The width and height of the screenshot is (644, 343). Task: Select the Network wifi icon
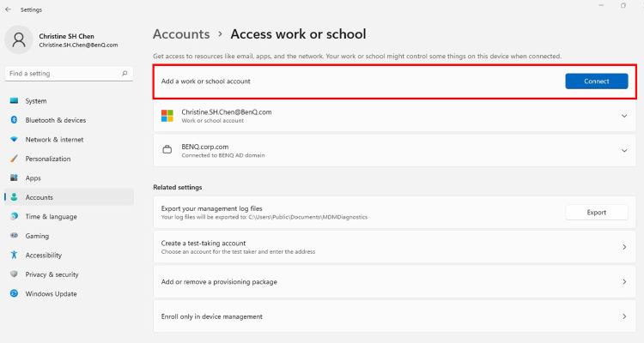click(x=14, y=139)
